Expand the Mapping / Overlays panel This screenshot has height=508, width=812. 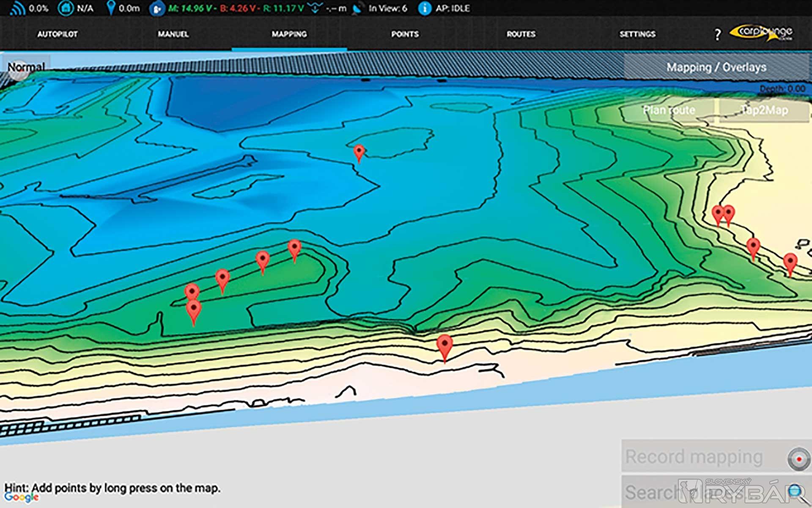coord(716,67)
